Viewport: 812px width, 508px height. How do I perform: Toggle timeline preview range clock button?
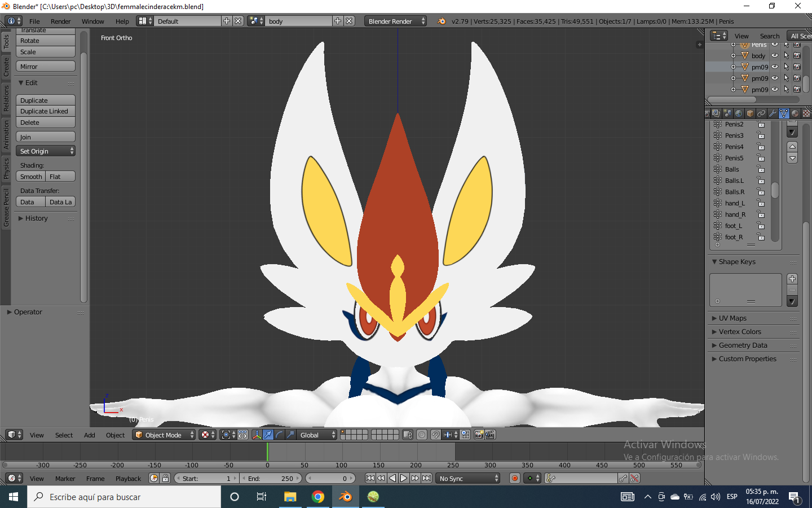(x=154, y=478)
